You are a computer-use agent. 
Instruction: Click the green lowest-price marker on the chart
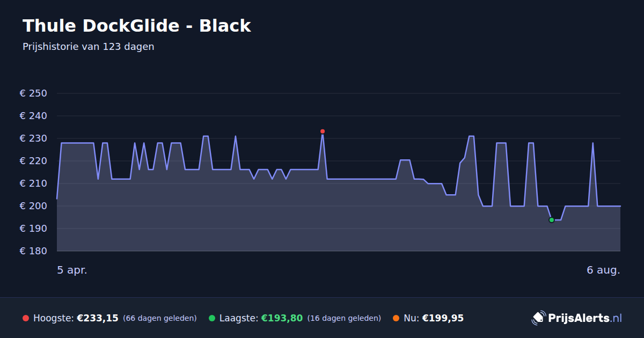pos(552,220)
